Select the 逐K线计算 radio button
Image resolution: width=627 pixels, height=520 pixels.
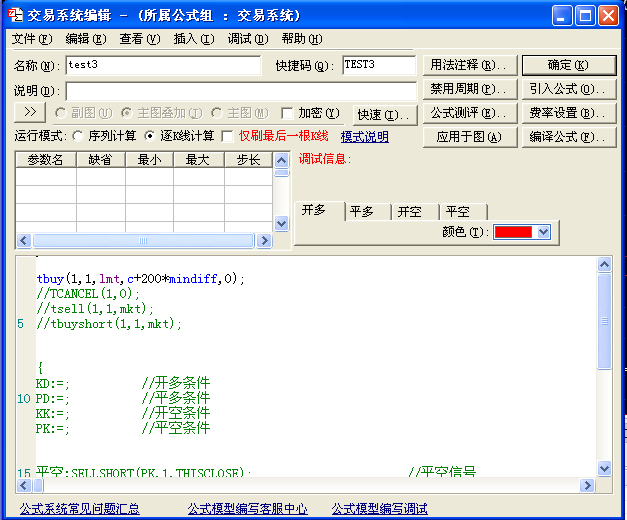151,136
